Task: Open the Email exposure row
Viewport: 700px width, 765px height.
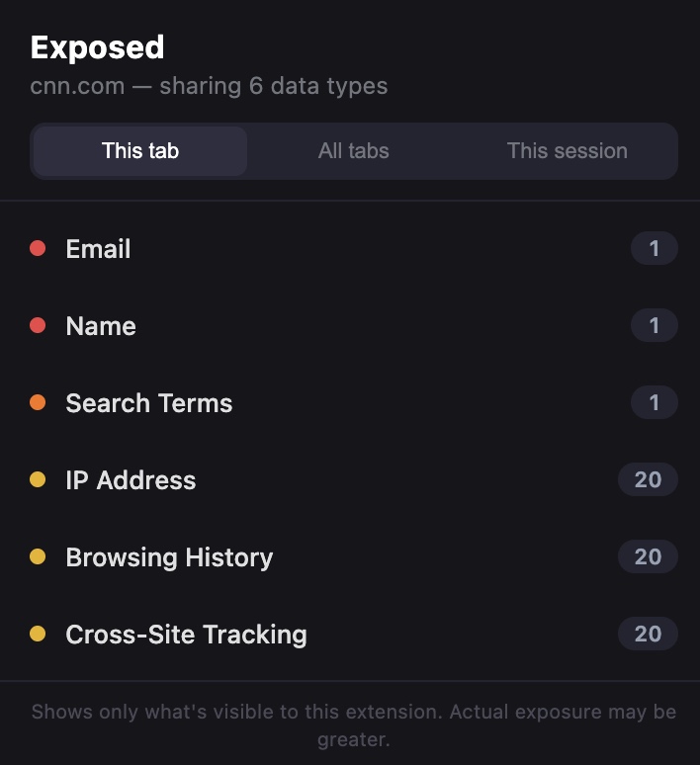Action: tap(98, 249)
